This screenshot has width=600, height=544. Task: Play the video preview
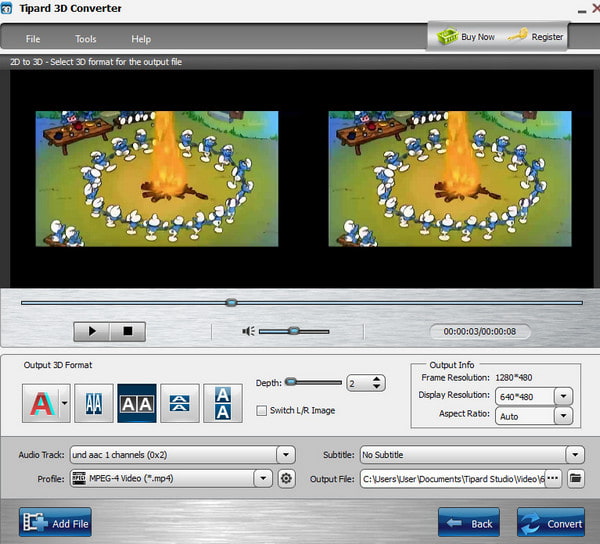pyautogui.click(x=92, y=331)
